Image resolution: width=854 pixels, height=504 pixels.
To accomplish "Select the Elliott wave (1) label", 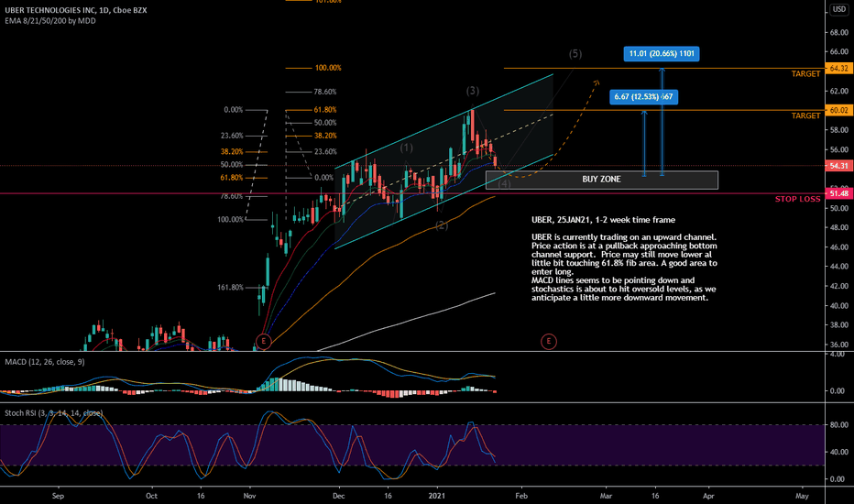I will tap(406, 148).
